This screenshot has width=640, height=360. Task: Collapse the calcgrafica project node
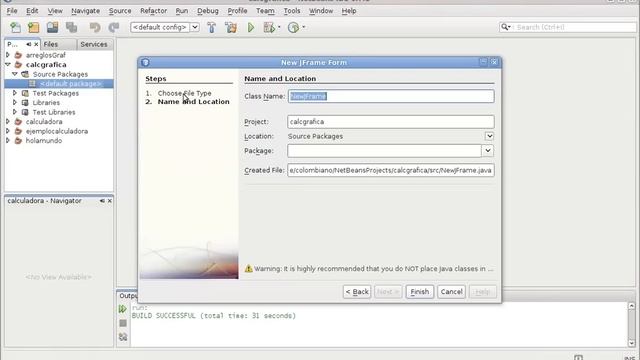pyautogui.click(x=8, y=64)
